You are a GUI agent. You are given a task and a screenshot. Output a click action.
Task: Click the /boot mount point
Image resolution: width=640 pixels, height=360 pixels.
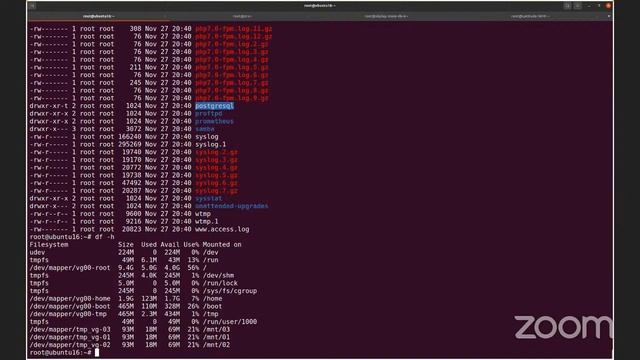click(212, 307)
